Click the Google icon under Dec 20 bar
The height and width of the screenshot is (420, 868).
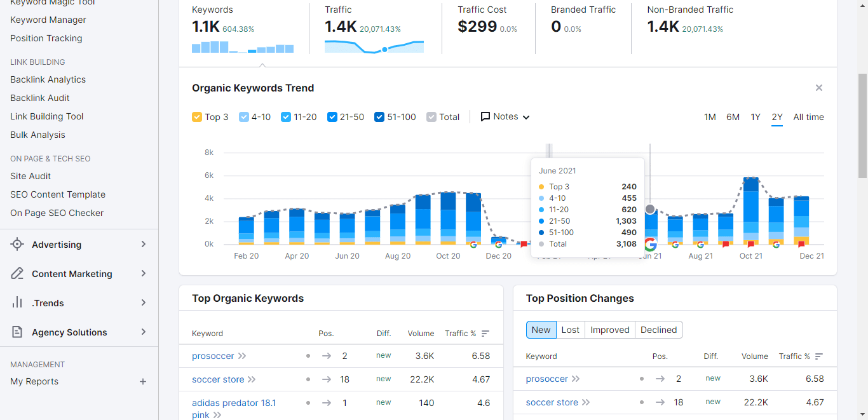point(498,244)
